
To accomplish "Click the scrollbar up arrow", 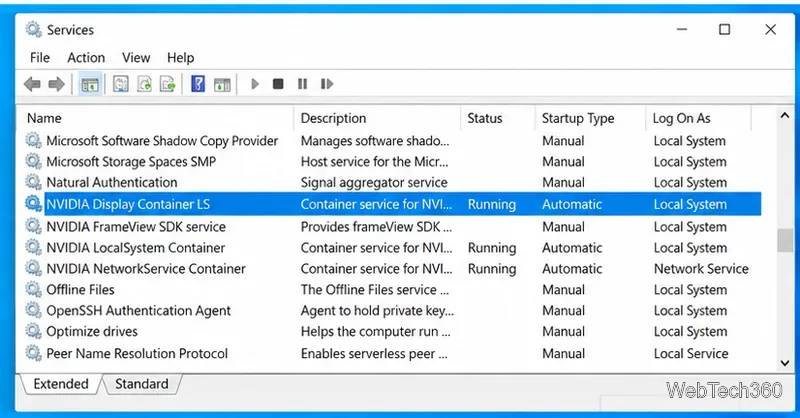I will pyautogui.click(x=785, y=116).
